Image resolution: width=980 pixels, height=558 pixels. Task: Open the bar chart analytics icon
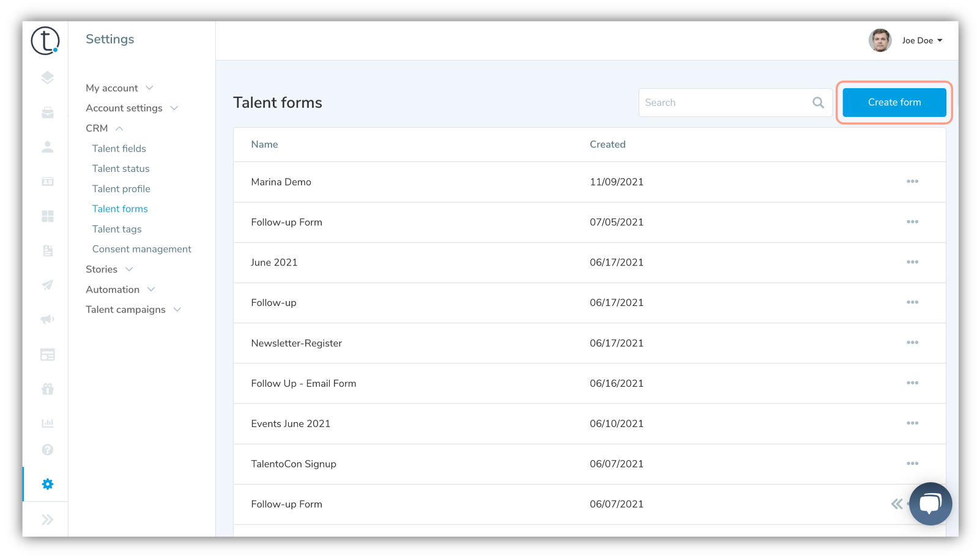[48, 423]
